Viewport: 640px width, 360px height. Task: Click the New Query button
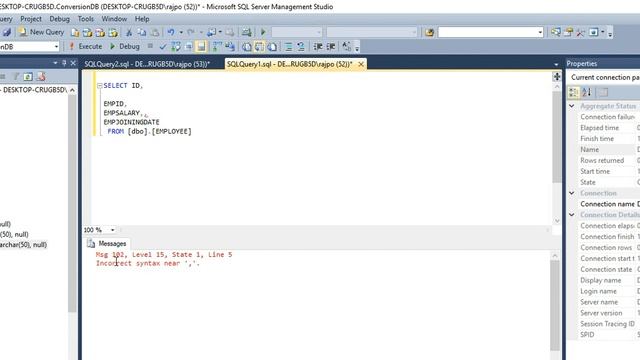[x=41, y=32]
